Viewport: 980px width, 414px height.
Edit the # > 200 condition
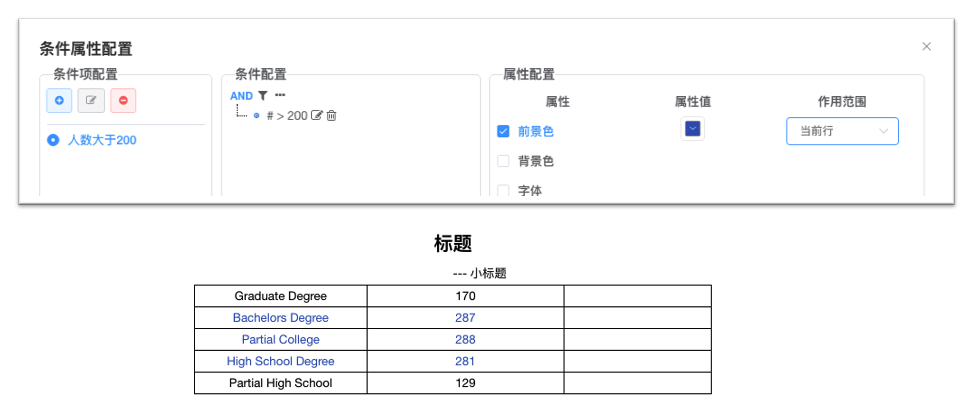click(316, 115)
